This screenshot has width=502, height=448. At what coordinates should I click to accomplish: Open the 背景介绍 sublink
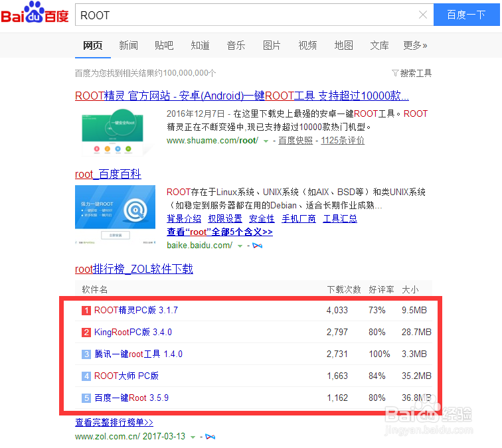tap(184, 218)
